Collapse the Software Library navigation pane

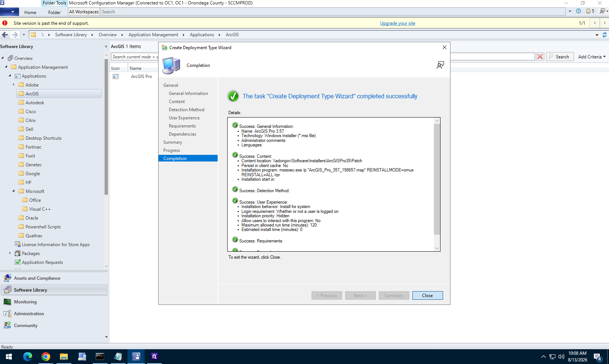click(106, 47)
